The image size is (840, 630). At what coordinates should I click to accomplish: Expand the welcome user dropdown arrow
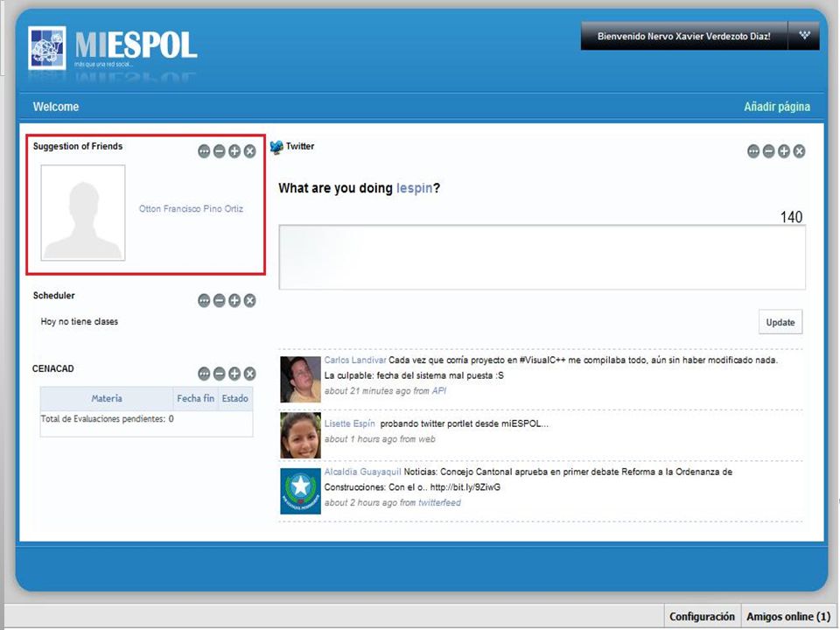[804, 35]
